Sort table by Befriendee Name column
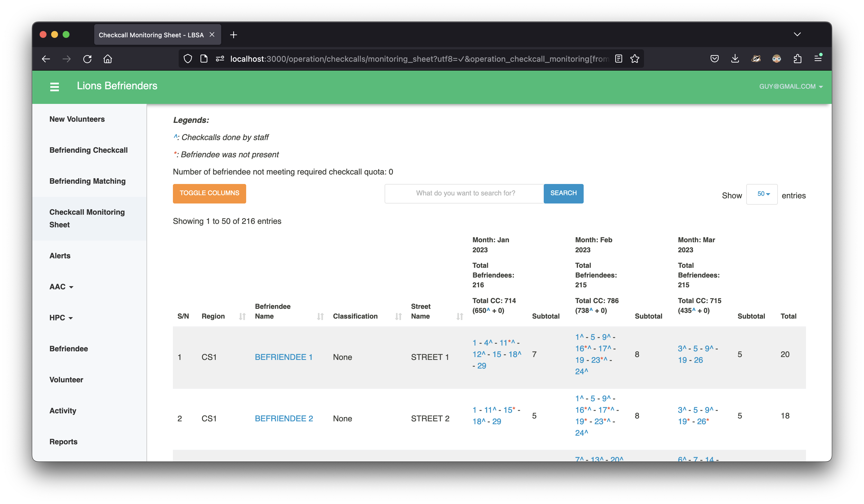Viewport: 864px width, 504px height. (x=320, y=317)
